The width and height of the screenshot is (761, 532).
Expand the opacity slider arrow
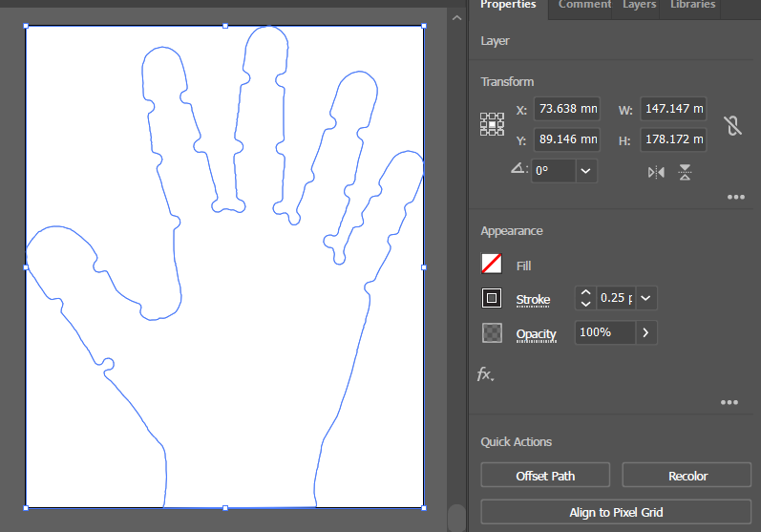pyautogui.click(x=646, y=332)
